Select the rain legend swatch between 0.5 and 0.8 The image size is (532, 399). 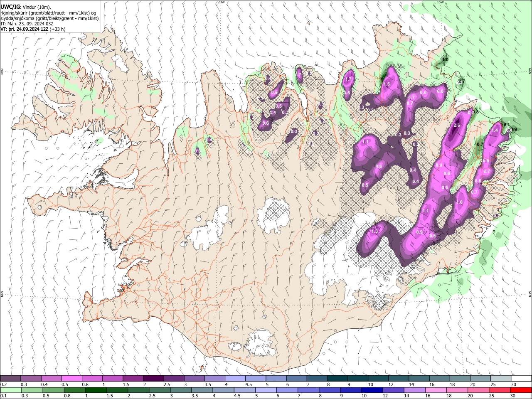tap(53, 390)
